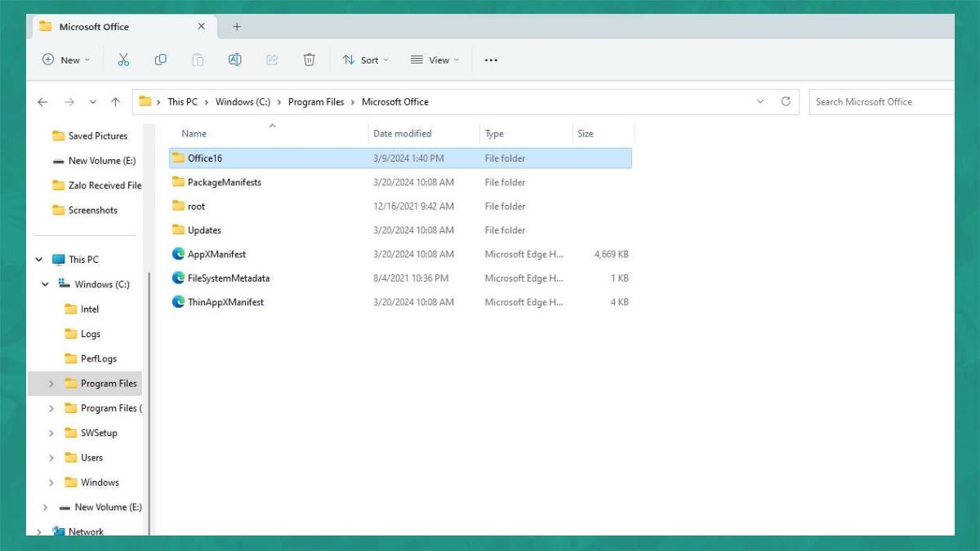The image size is (980, 551).
Task: Open the View dropdown menu
Action: [434, 60]
